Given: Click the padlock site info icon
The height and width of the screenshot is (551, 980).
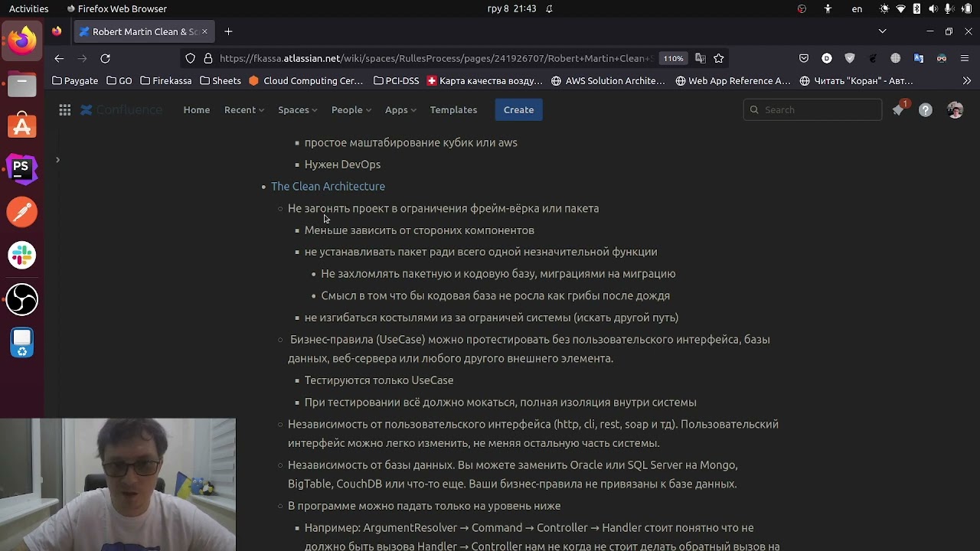Looking at the screenshot, I should [x=208, y=58].
